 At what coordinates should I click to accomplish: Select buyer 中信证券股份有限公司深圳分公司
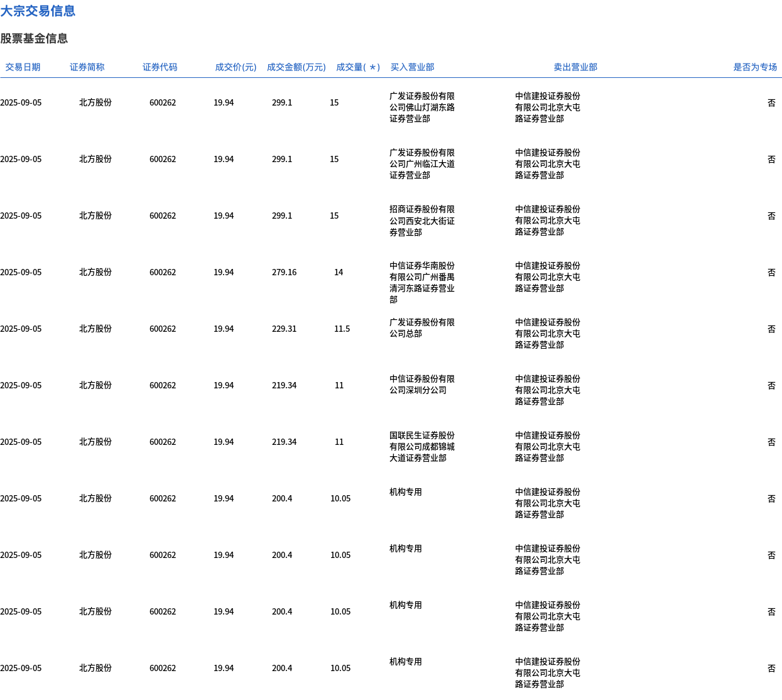pos(422,385)
